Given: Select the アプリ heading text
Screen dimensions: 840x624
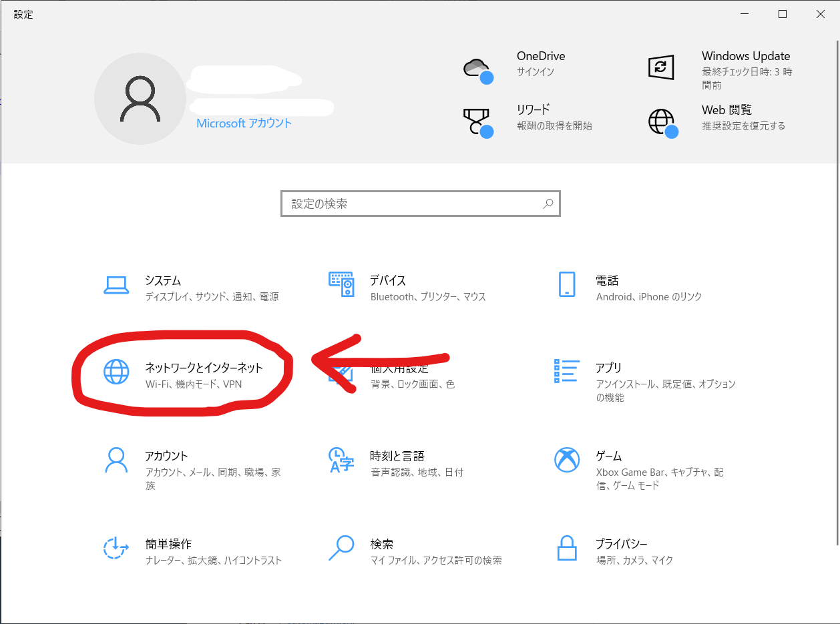Looking at the screenshot, I should 608,368.
